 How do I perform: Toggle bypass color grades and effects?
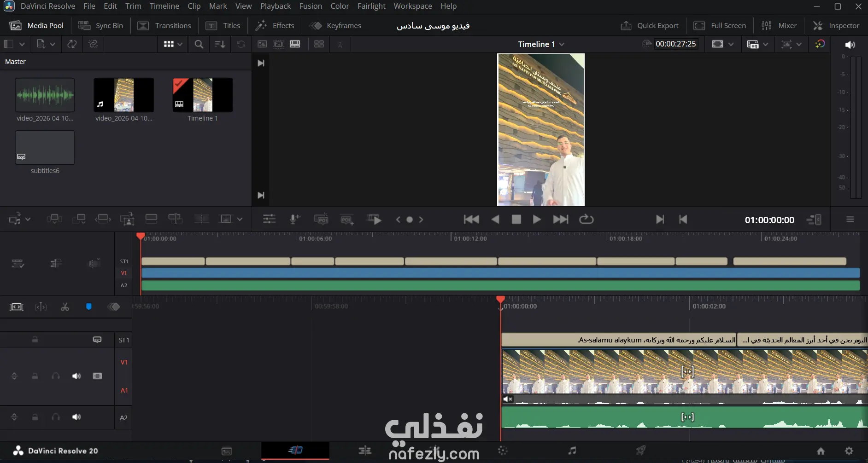click(820, 44)
